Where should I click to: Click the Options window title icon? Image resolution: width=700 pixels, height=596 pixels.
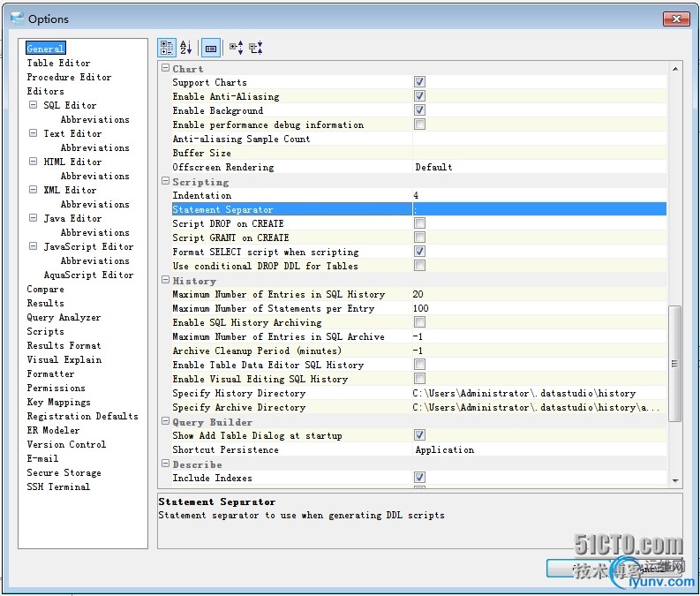coord(18,19)
